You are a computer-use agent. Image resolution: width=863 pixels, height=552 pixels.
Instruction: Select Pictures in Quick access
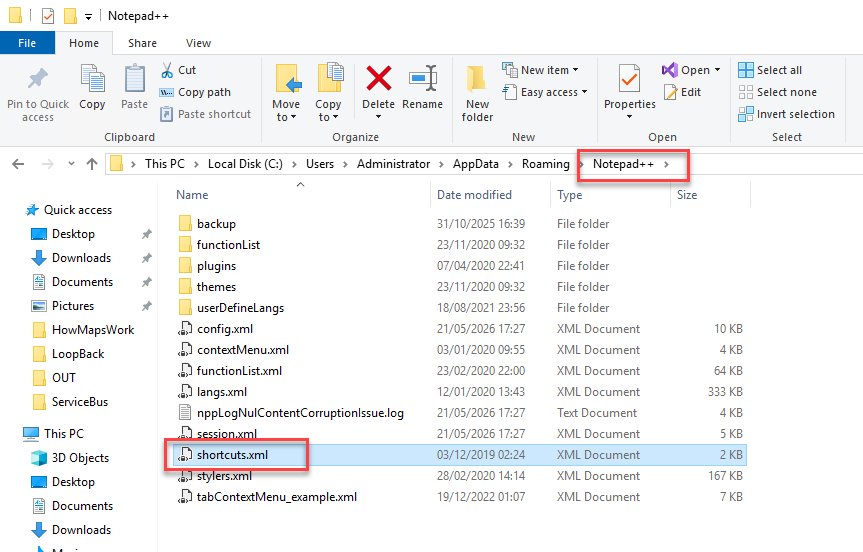tap(73, 306)
